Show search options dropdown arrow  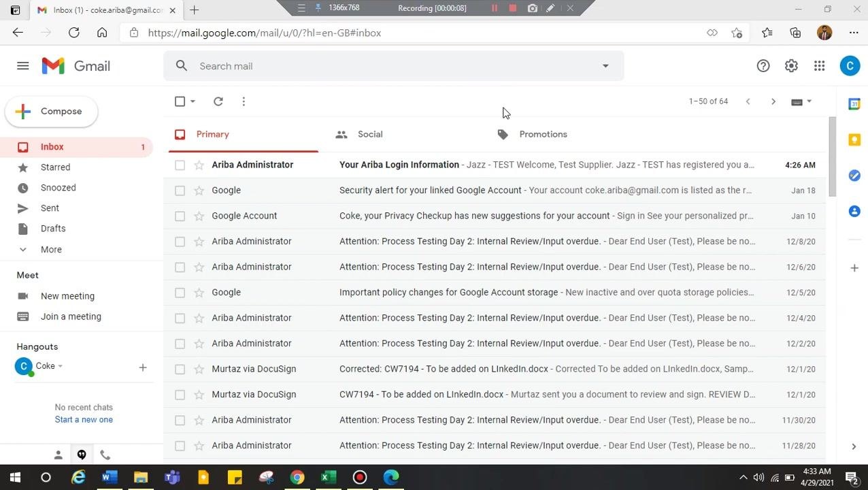tap(605, 66)
